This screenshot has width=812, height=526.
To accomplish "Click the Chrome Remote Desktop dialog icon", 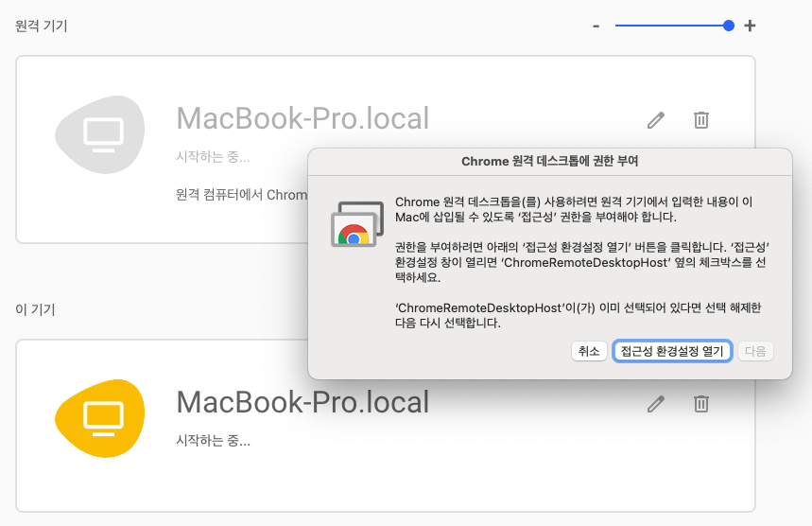I will [x=356, y=224].
